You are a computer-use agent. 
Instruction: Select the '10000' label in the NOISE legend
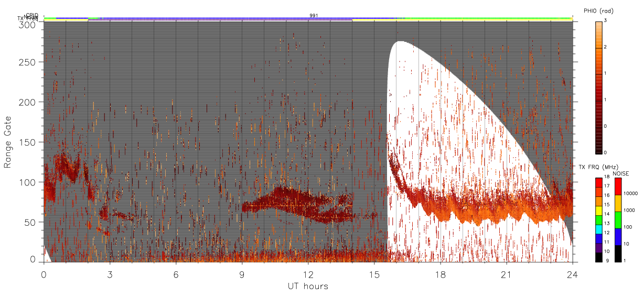click(630, 193)
